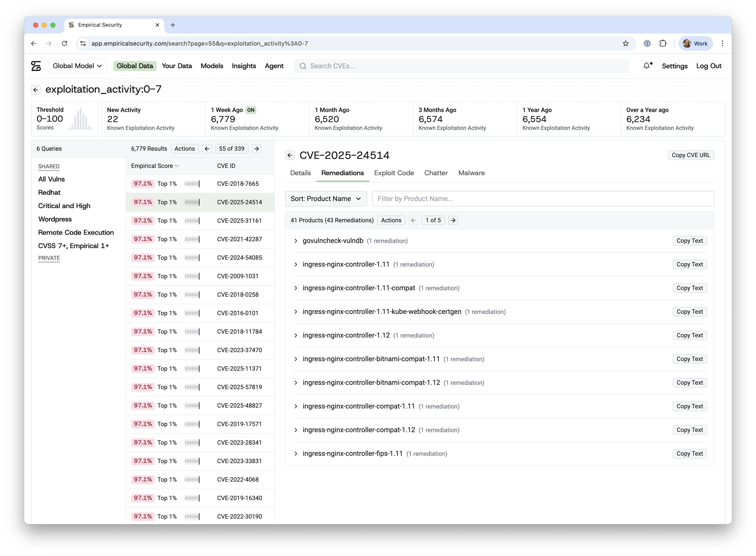Click next remediations page arrow

click(453, 220)
